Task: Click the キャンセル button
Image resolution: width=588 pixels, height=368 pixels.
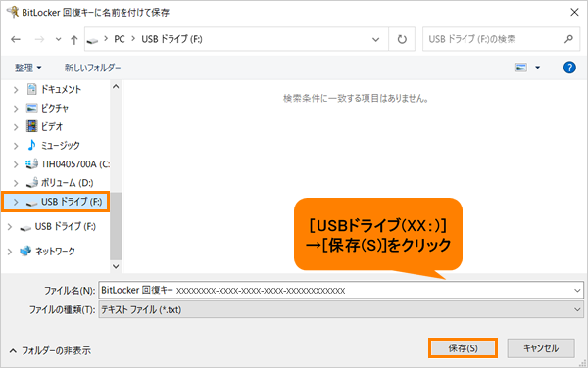Action: [541, 348]
